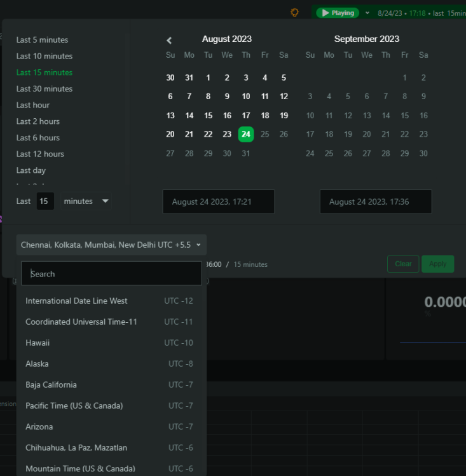Select Last 5 minutes preset
466x476 pixels.
click(x=42, y=40)
